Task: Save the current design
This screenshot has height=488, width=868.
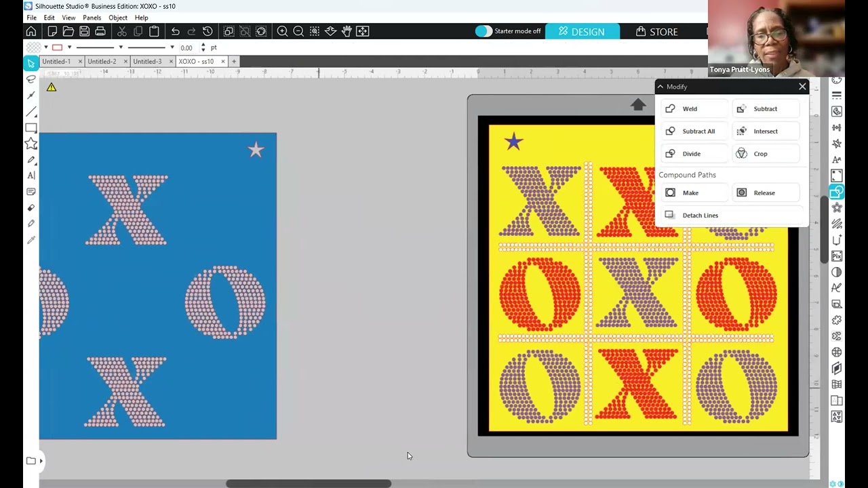Action: click(x=84, y=31)
